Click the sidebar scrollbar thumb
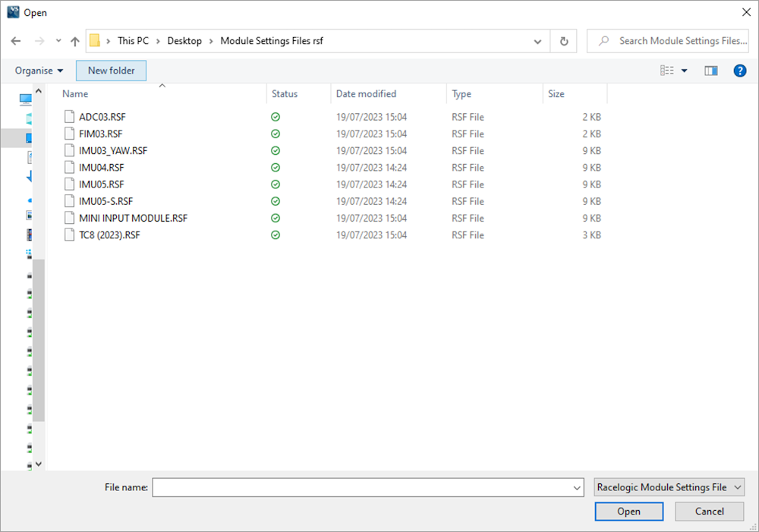The width and height of the screenshot is (759, 532). click(39, 340)
